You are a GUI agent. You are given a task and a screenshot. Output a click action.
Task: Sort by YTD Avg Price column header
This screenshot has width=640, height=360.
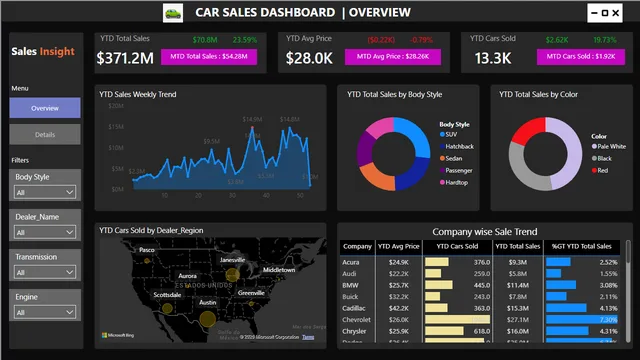pyautogui.click(x=398, y=247)
